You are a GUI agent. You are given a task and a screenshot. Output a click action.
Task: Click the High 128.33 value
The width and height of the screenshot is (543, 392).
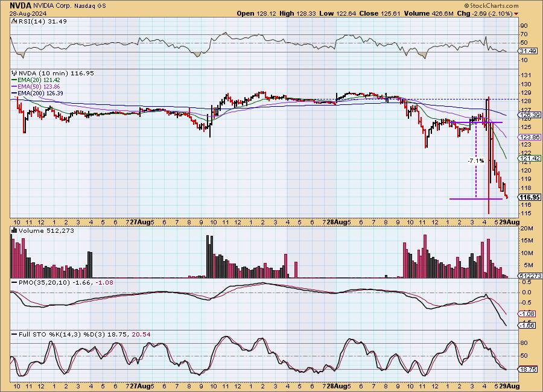pyautogui.click(x=298, y=13)
